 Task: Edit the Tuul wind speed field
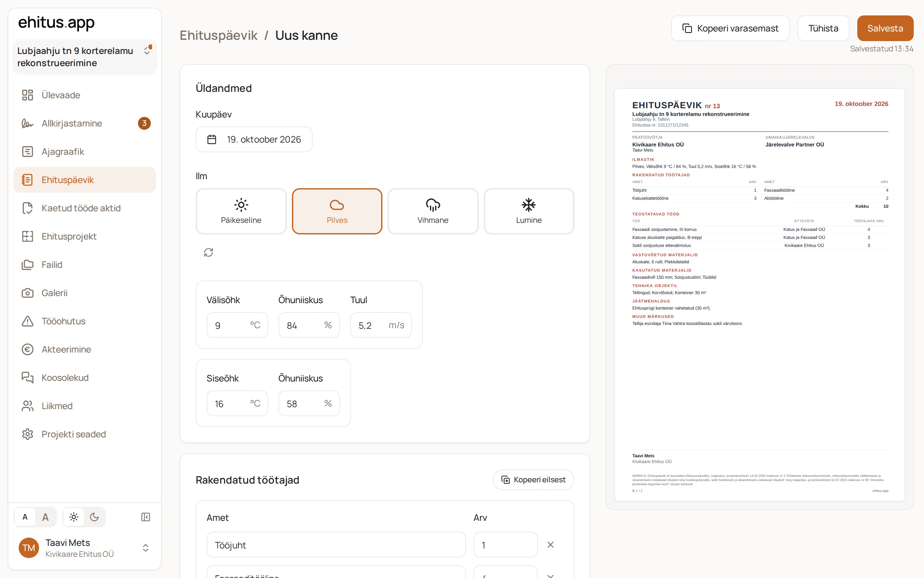[381, 325]
